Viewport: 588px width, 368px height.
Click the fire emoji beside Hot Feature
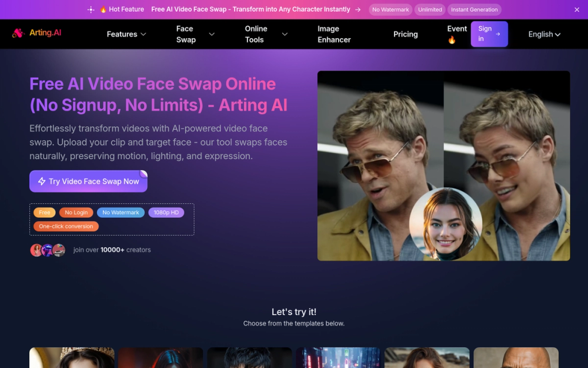click(103, 9)
